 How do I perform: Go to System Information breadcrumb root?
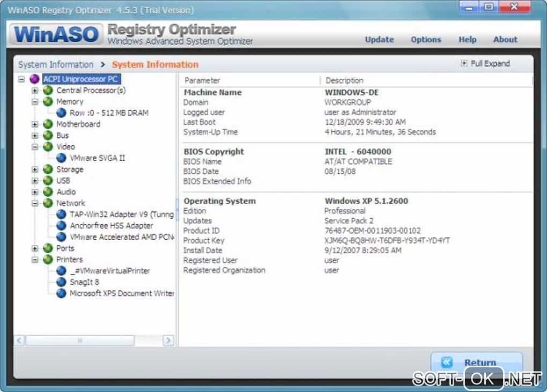(56, 64)
